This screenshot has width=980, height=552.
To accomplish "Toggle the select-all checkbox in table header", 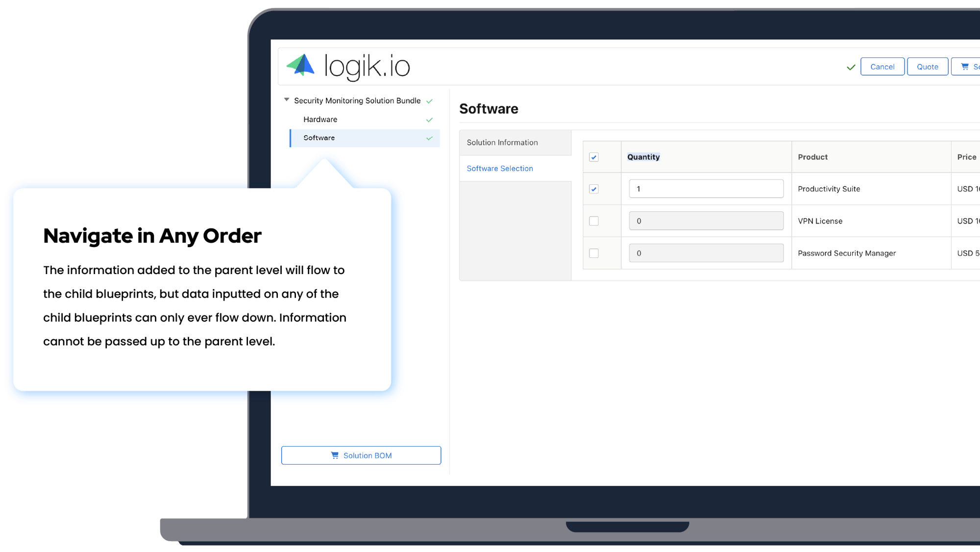I will tap(594, 157).
